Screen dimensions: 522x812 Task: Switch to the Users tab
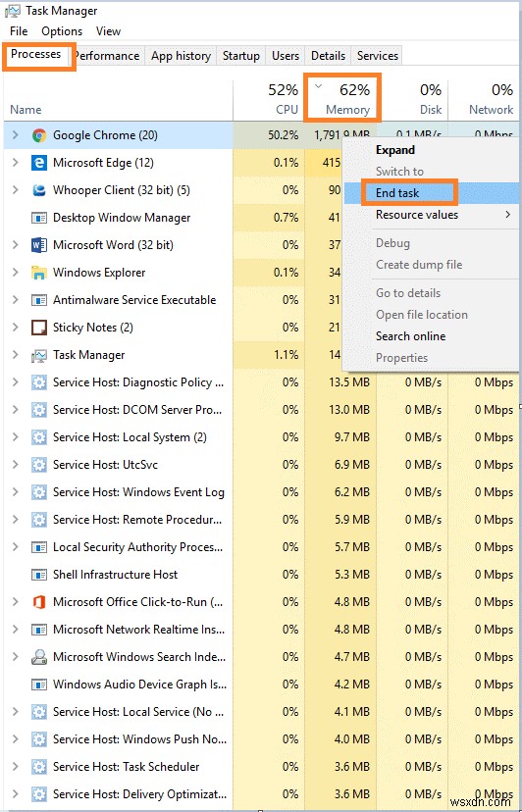click(286, 56)
